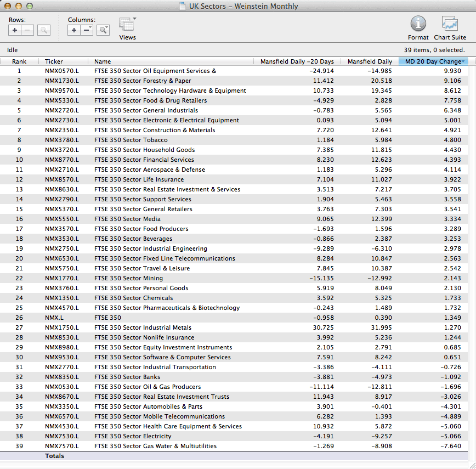Select row with ticker NMX.L
This screenshot has height=469, width=476.
(x=54, y=318)
